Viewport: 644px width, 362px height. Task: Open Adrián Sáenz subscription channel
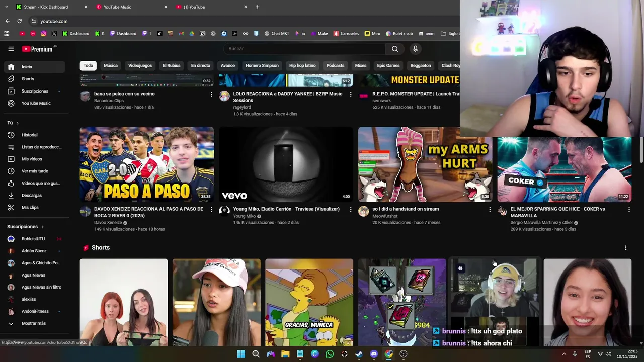[34, 251]
